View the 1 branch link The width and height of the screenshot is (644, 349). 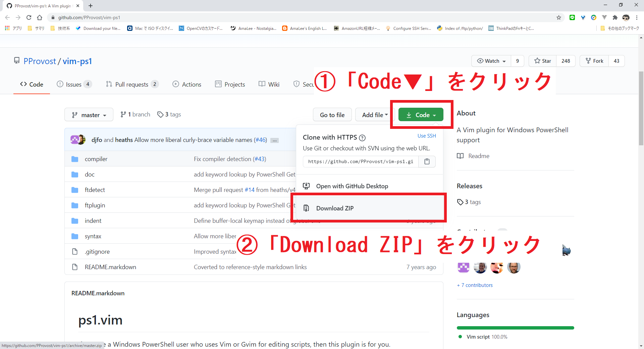pos(135,114)
